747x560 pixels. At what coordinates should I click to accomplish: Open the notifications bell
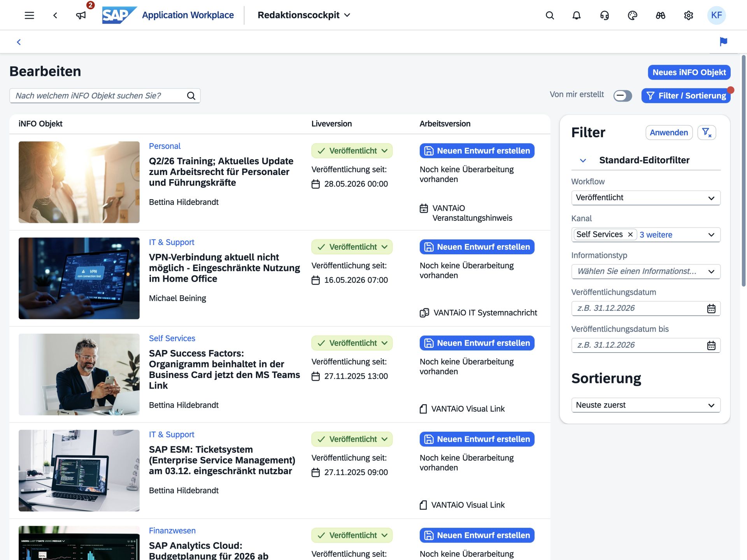pos(577,15)
